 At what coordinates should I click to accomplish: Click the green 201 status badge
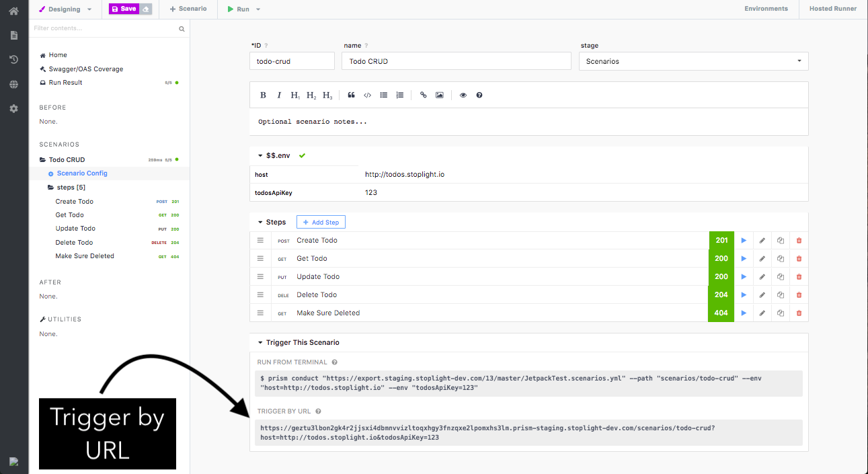coord(721,240)
